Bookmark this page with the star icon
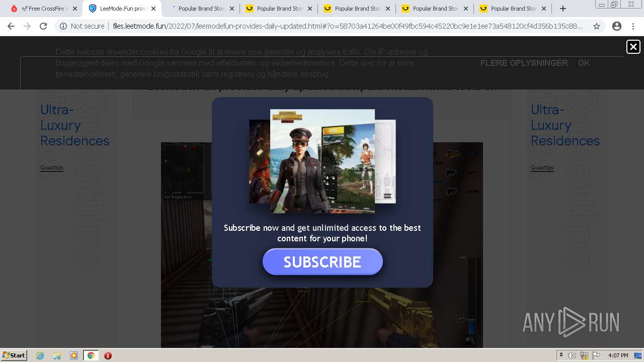644x362 pixels. (597, 26)
